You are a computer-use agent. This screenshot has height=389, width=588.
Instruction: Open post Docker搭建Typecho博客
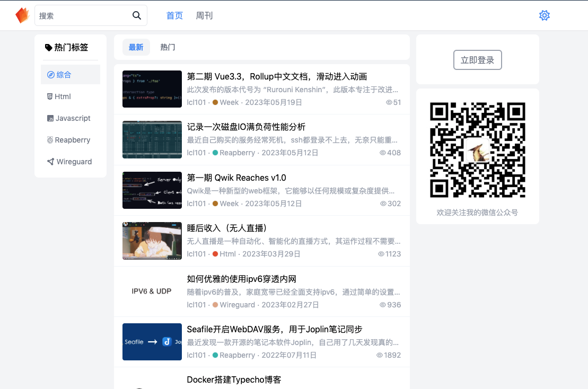click(234, 379)
